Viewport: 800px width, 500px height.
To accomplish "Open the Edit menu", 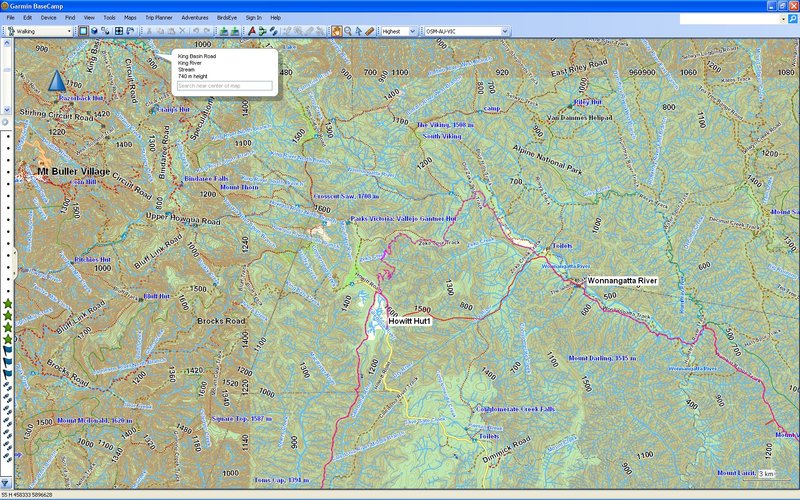I will tap(28, 17).
